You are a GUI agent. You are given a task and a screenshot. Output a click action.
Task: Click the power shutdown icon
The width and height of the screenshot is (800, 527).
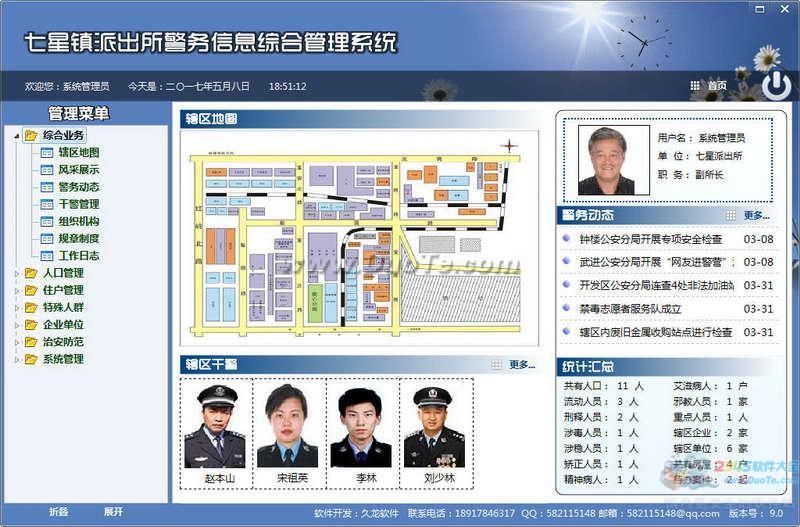(777, 85)
